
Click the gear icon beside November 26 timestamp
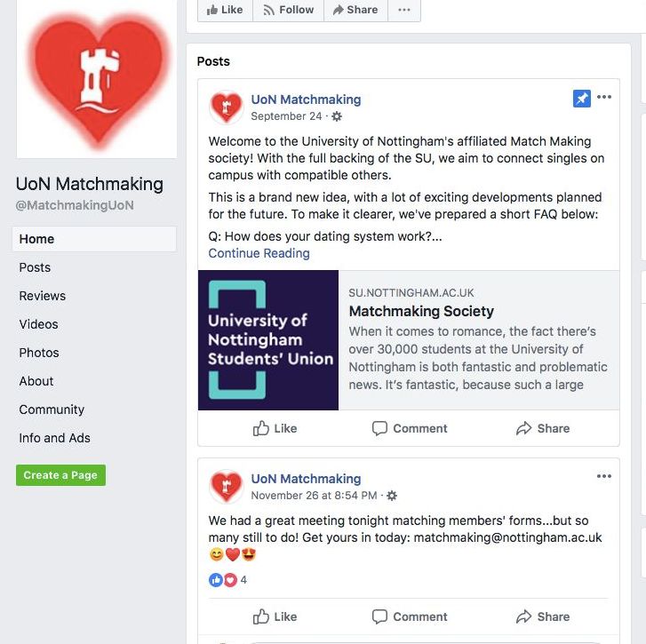coord(392,496)
